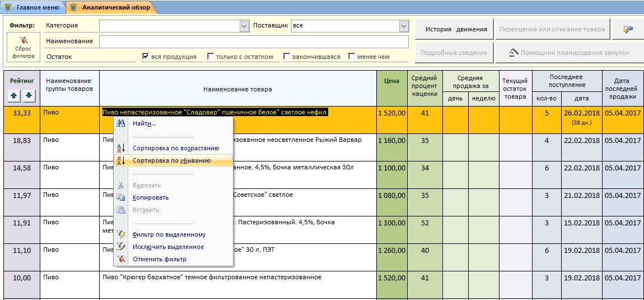
Task: Click the binoculars Найти icon
Action: tap(121, 123)
